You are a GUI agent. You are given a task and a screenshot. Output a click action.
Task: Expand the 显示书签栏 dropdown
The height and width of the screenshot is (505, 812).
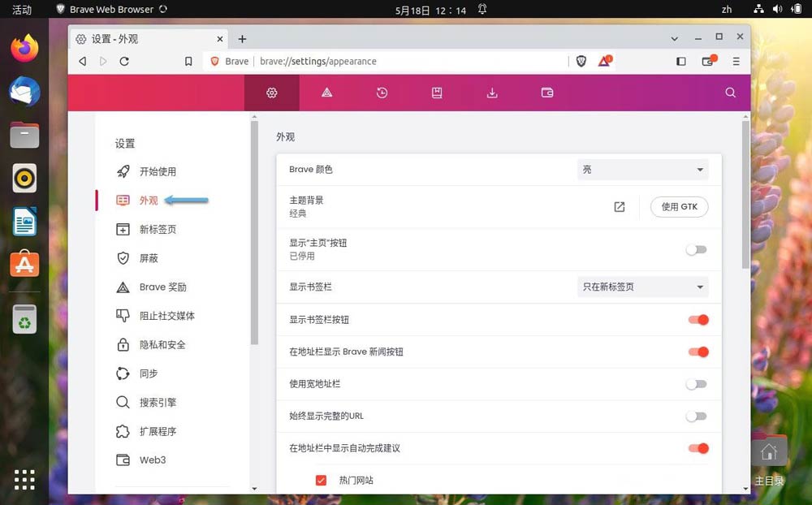[641, 287]
